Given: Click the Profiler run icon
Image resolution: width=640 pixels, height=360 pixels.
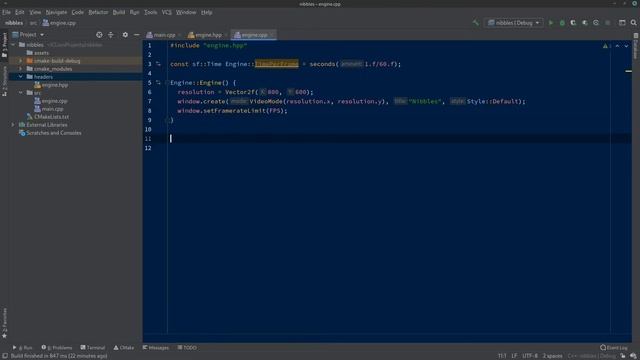Looking at the screenshot, I should point(584,23).
